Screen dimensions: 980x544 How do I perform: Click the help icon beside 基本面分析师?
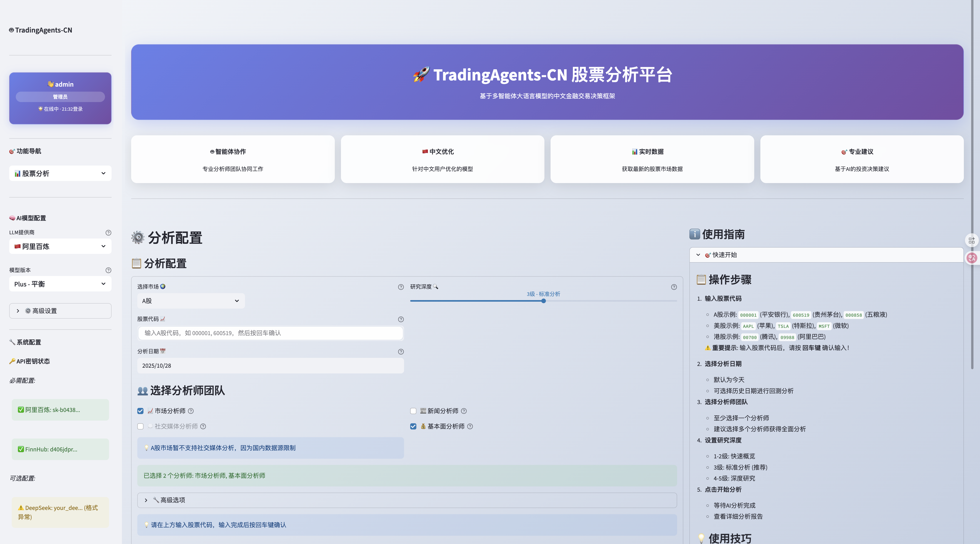coord(470,427)
